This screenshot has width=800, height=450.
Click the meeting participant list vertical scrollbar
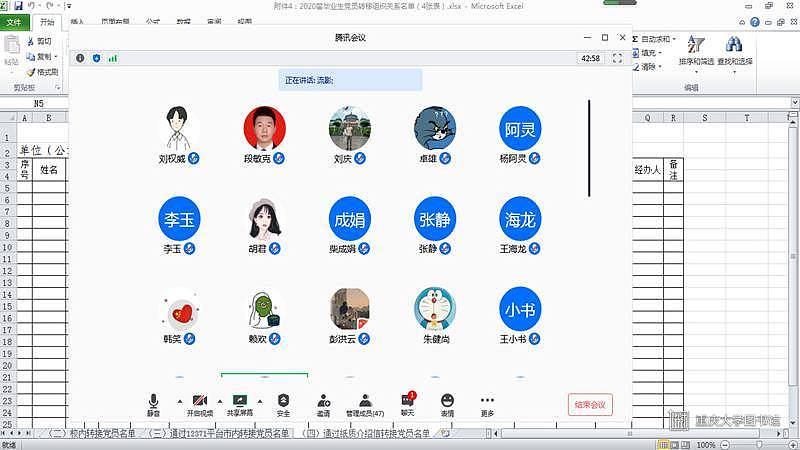coord(589,148)
